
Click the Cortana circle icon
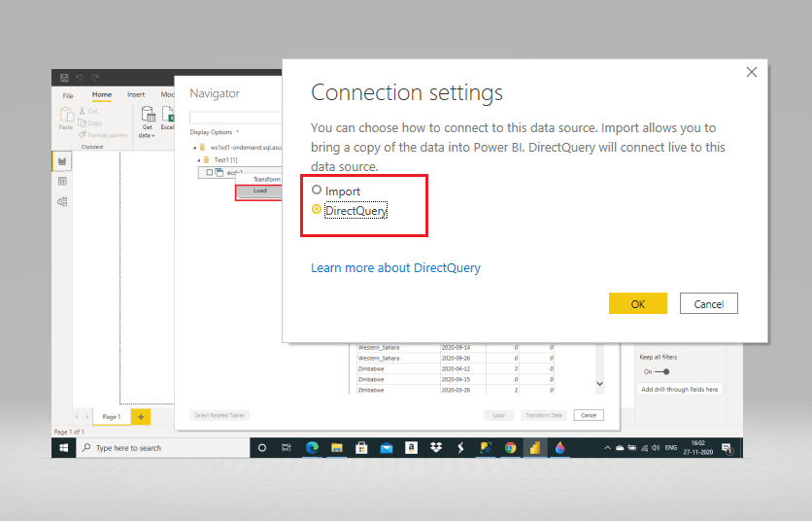tap(262, 448)
